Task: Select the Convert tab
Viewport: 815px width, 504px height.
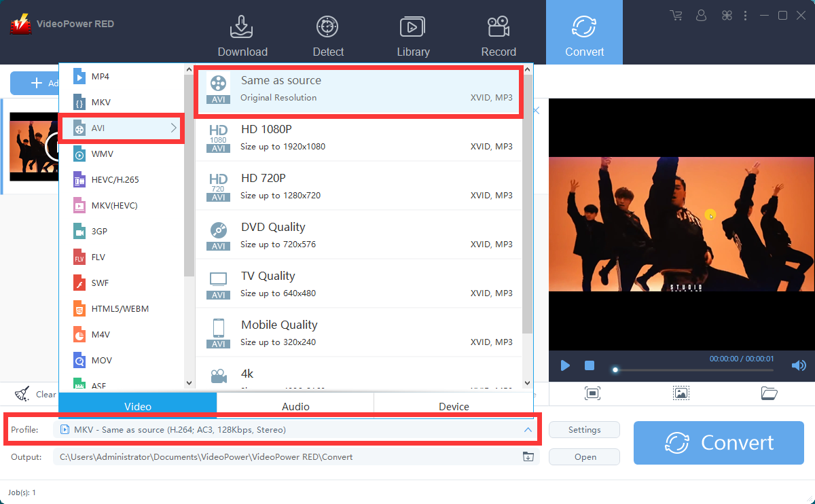Action: (584, 33)
